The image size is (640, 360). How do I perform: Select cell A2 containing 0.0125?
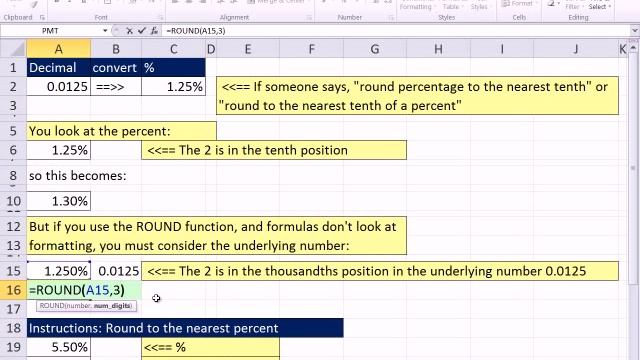pyautogui.click(x=59, y=87)
